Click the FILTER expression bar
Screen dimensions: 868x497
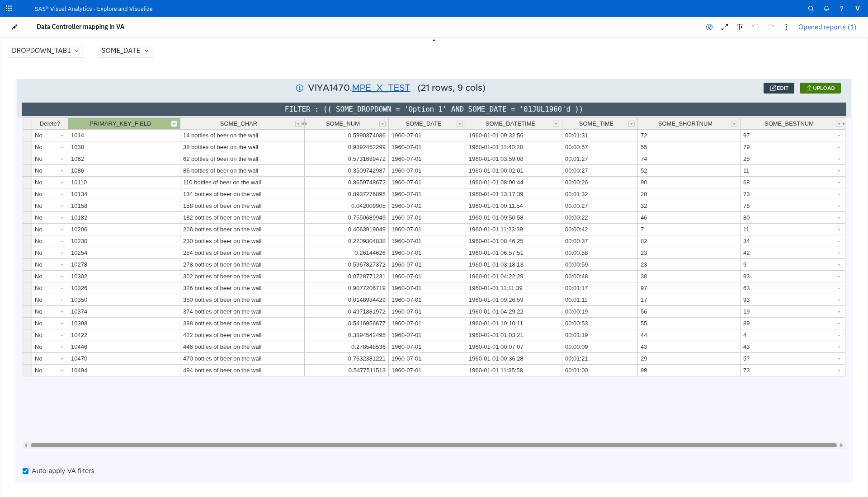pyautogui.click(x=434, y=109)
